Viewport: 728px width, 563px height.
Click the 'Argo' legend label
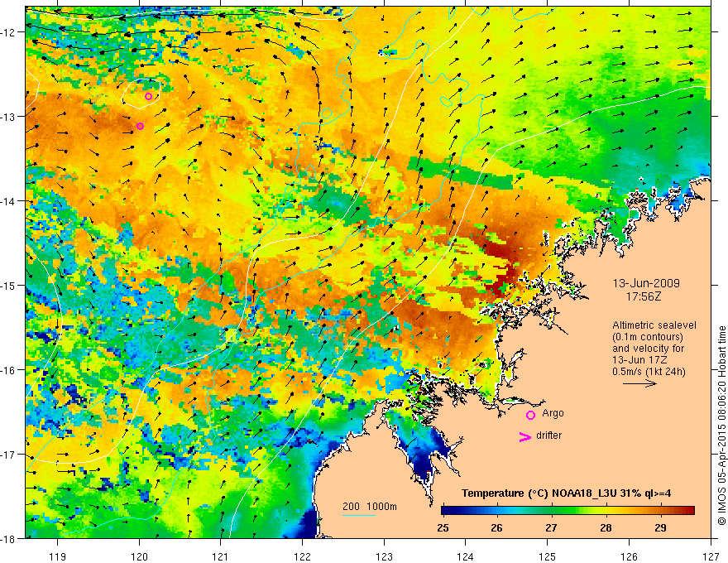click(x=553, y=413)
